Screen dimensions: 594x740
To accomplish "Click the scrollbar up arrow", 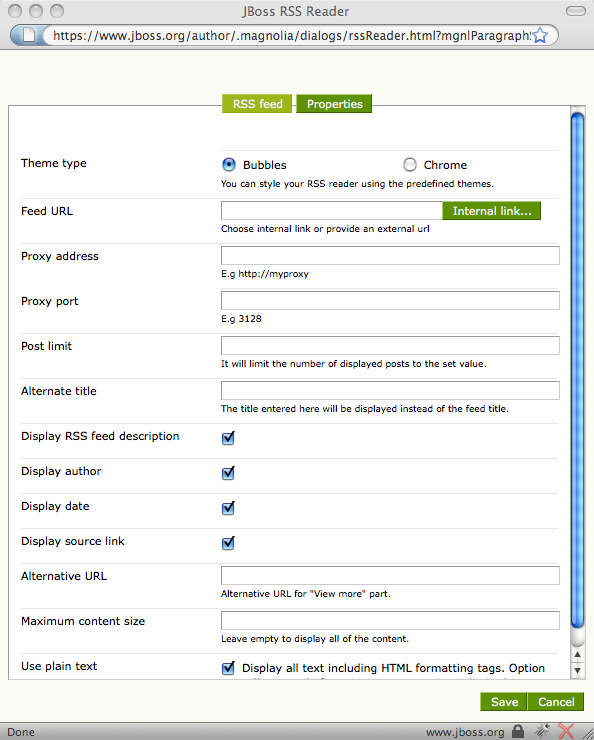I will click(577, 655).
